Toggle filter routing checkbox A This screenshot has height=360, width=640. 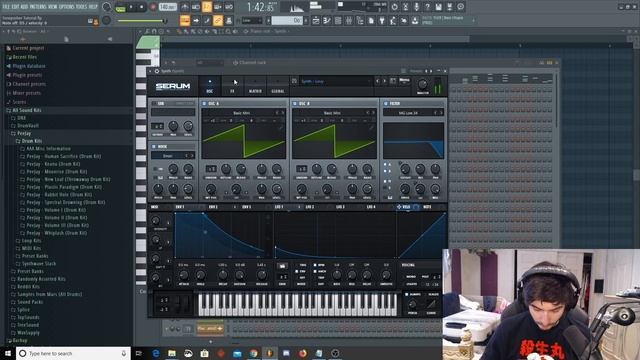tap(385, 165)
